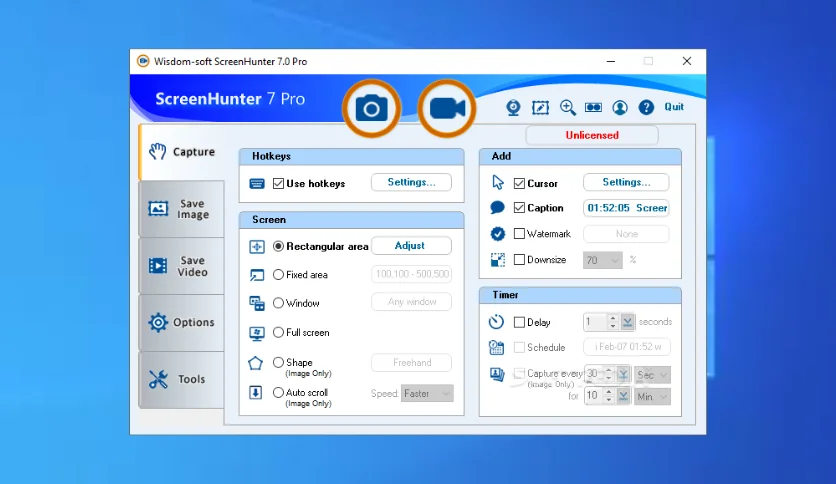The width and height of the screenshot is (836, 484).
Task: Click the Shape pentagon icon
Action: tap(255, 364)
